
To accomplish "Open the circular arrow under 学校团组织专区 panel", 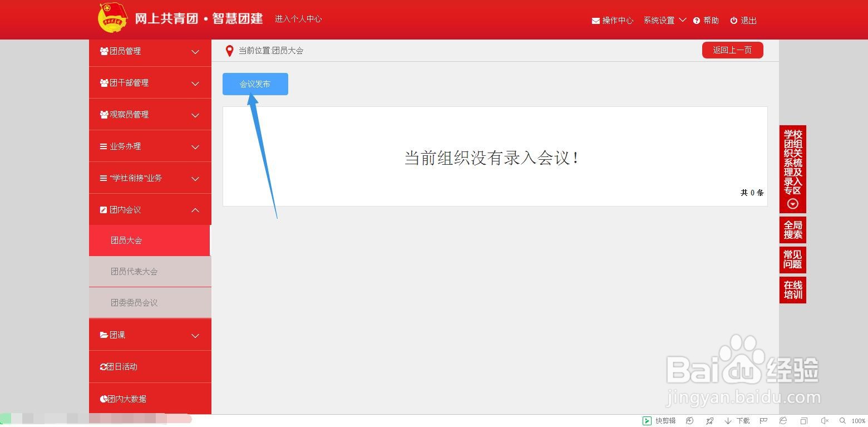I will point(792,204).
